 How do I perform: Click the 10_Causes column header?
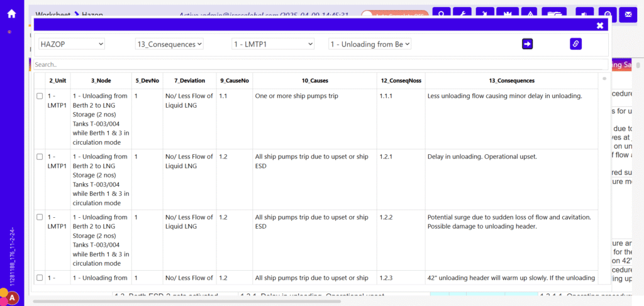coord(314,81)
